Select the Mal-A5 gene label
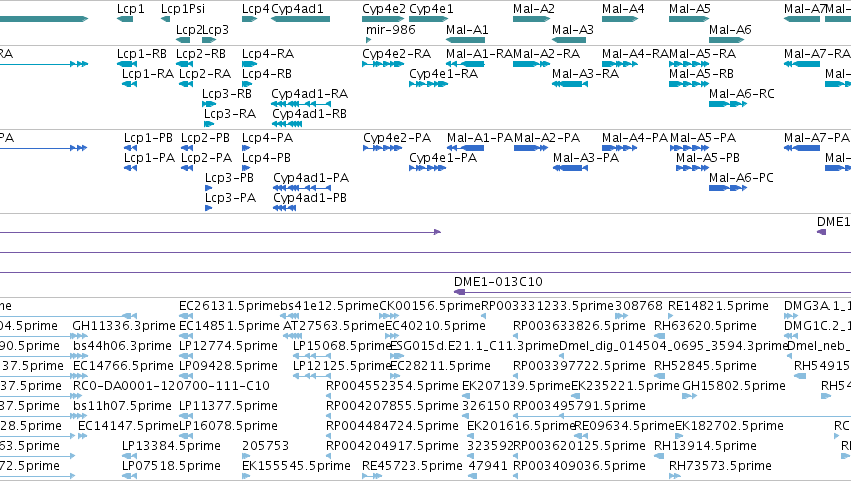This screenshot has width=851, height=481. [x=690, y=9]
